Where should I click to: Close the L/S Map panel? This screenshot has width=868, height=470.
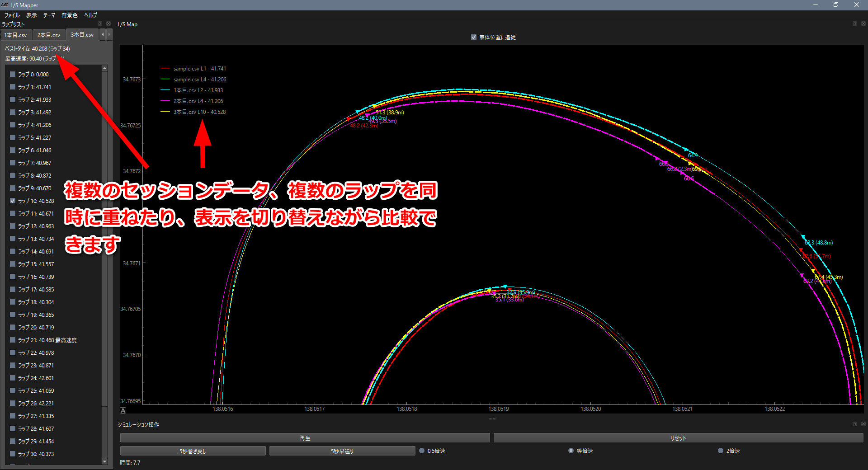(x=863, y=23)
